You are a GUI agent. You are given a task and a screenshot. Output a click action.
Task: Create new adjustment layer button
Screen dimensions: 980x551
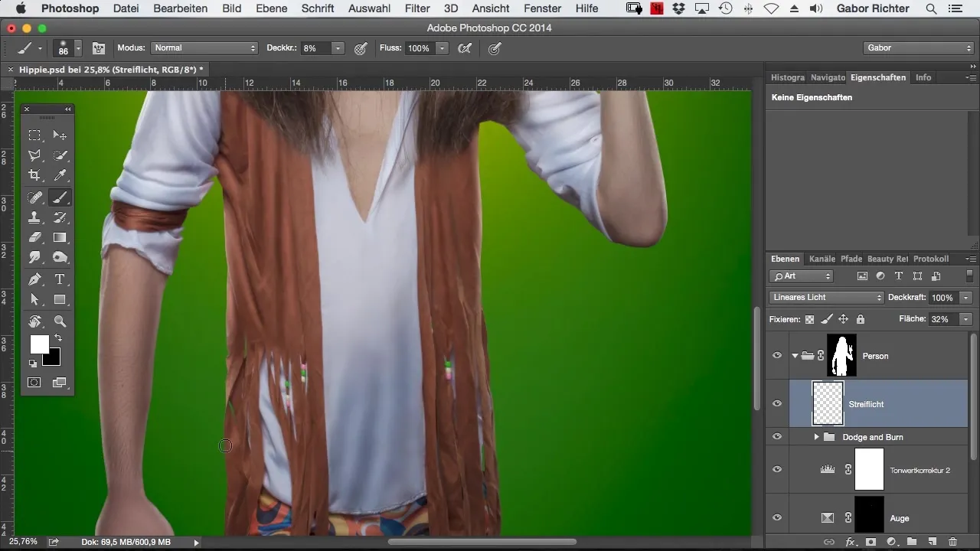click(891, 542)
